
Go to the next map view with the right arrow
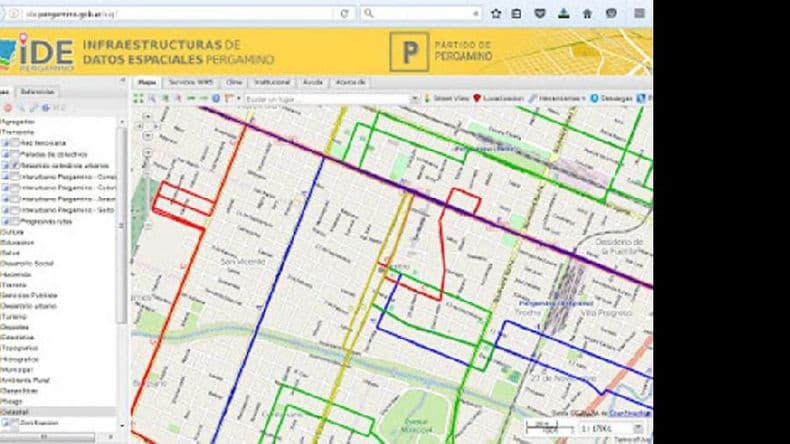(203, 99)
